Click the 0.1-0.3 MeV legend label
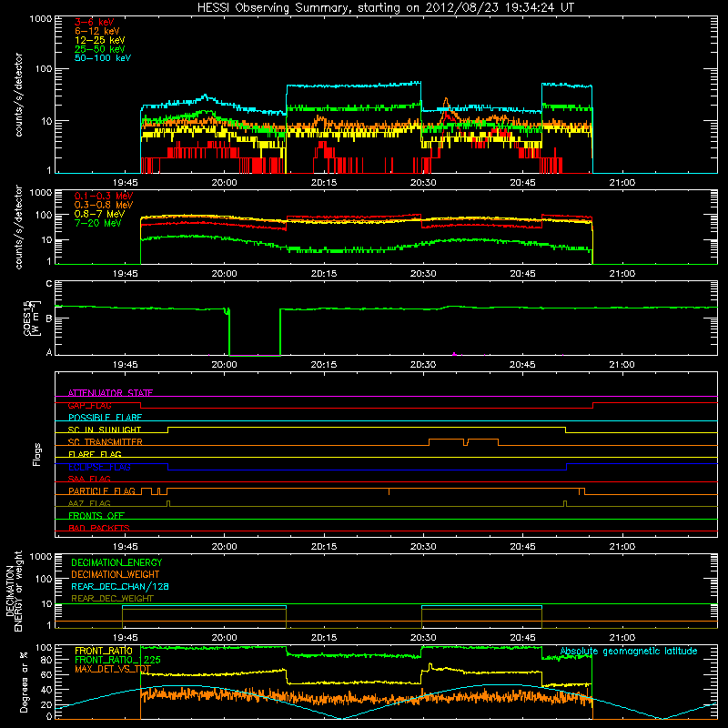This screenshot has height=728, width=728. (x=104, y=196)
